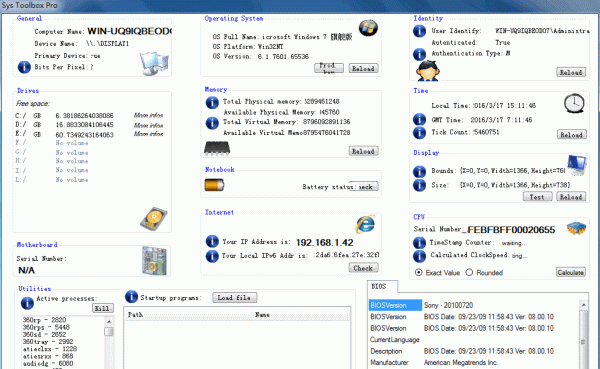This screenshot has height=369, width=600.
Task: Open More infos for drive E:
Action: point(148,134)
